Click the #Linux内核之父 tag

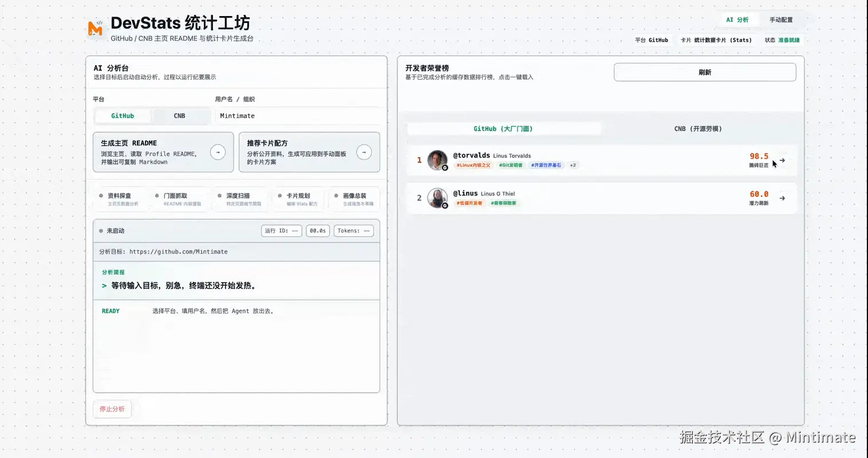click(x=474, y=165)
